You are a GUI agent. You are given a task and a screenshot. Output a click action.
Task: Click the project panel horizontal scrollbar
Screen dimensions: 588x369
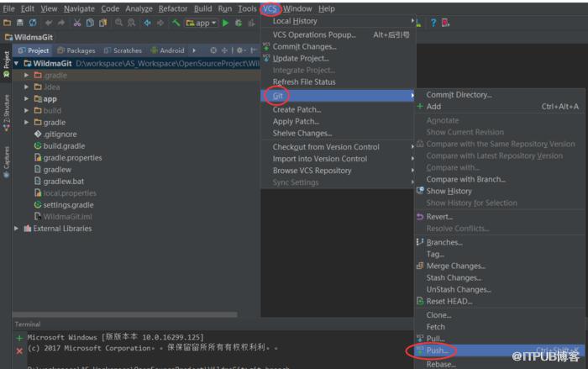point(125,314)
